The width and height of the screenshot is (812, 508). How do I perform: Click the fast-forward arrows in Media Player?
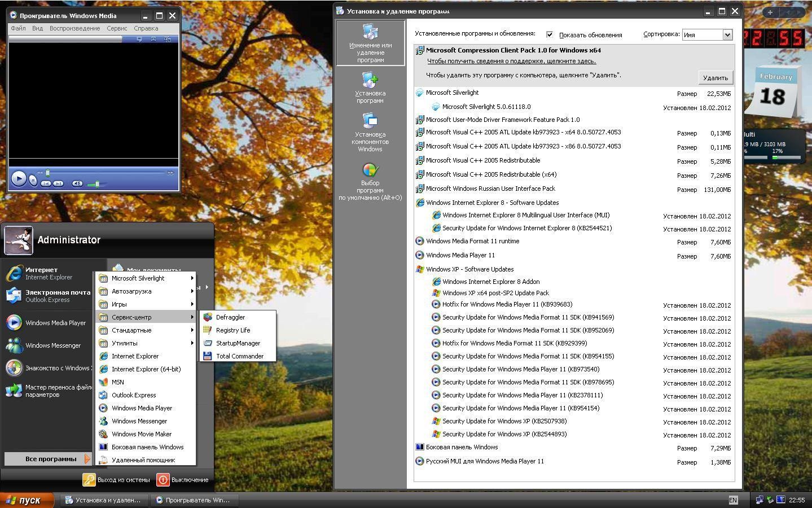[170, 173]
